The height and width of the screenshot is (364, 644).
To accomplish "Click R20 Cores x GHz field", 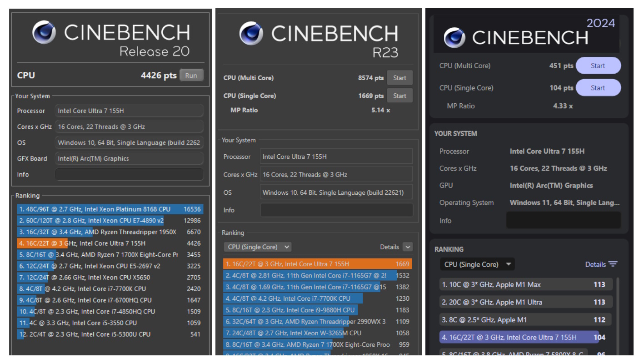I will [129, 127].
